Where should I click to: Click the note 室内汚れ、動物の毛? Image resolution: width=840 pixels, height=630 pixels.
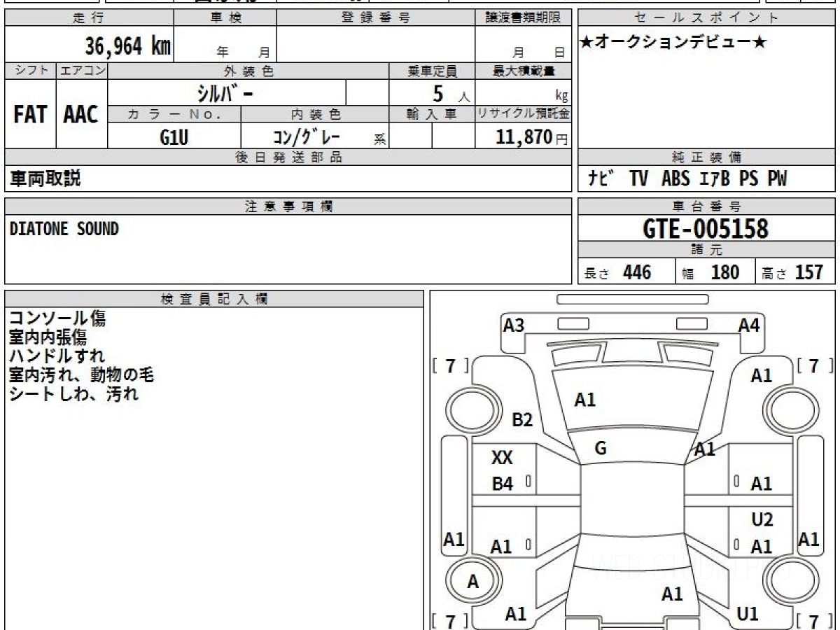81,375
